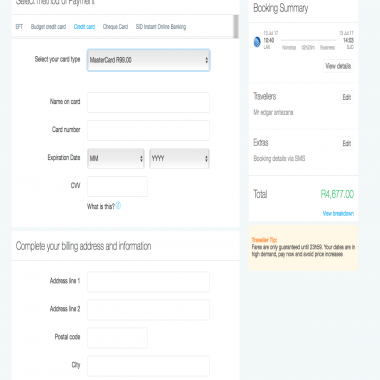380x380 pixels.
Task: Click traveller name Mr edgar antezana
Action: [273, 112]
